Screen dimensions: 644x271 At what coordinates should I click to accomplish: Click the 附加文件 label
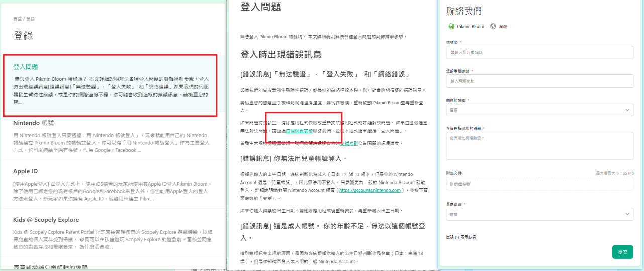[x=454, y=173]
